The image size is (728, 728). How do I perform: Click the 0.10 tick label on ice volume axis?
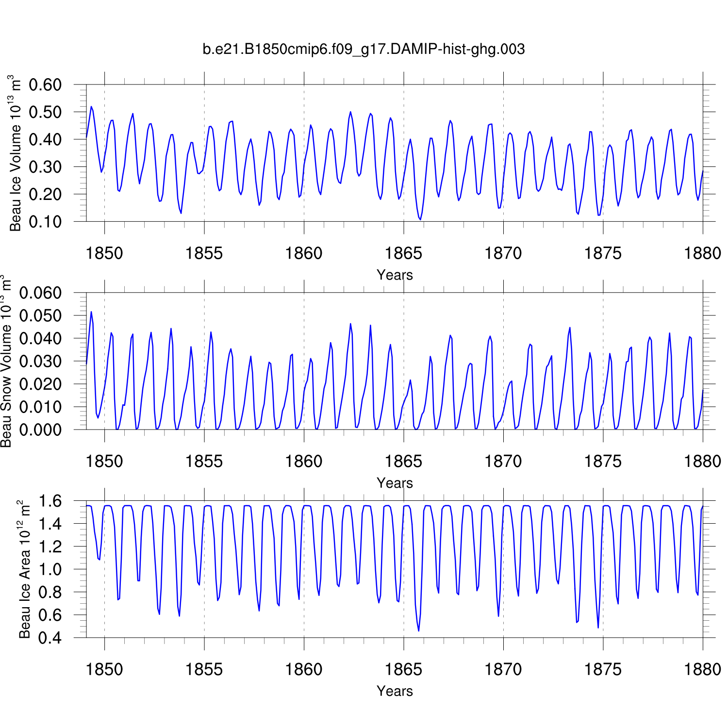click(x=45, y=222)
